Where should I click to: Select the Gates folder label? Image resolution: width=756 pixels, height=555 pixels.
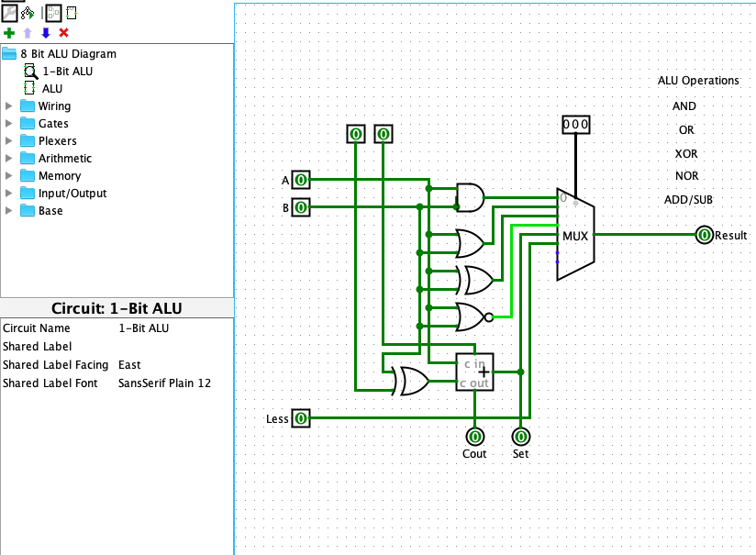coord(53,124)
